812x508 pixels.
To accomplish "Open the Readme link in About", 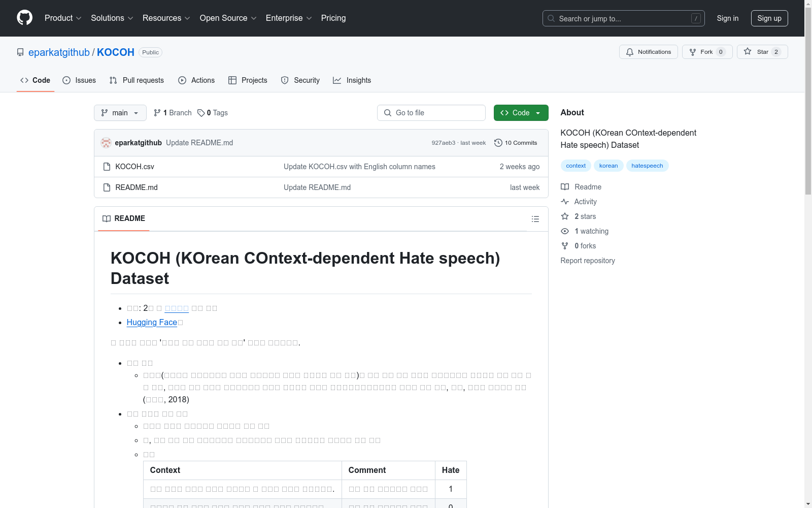I will pos(581,187).
